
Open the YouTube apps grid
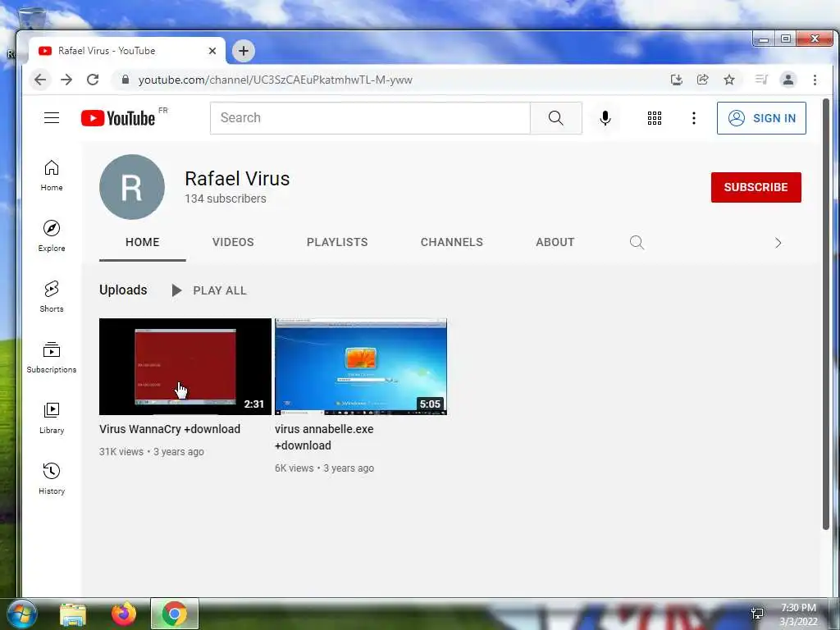click(654, 118)
